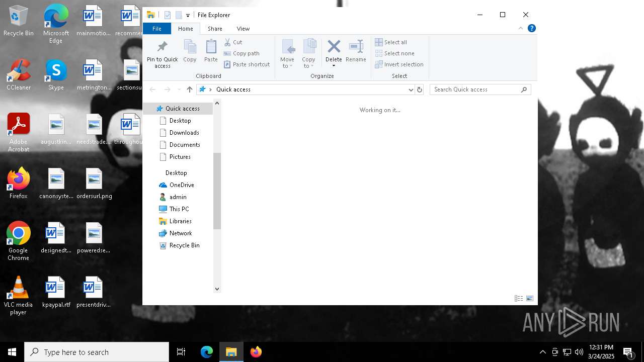644x362 pixels.
Task: Click Recycle Bin desktop icon
Action: (x=19, y=21)
